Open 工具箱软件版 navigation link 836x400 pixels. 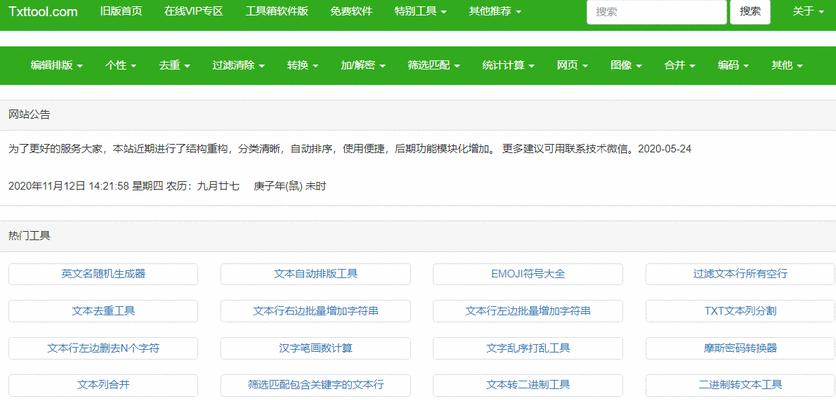277,11
